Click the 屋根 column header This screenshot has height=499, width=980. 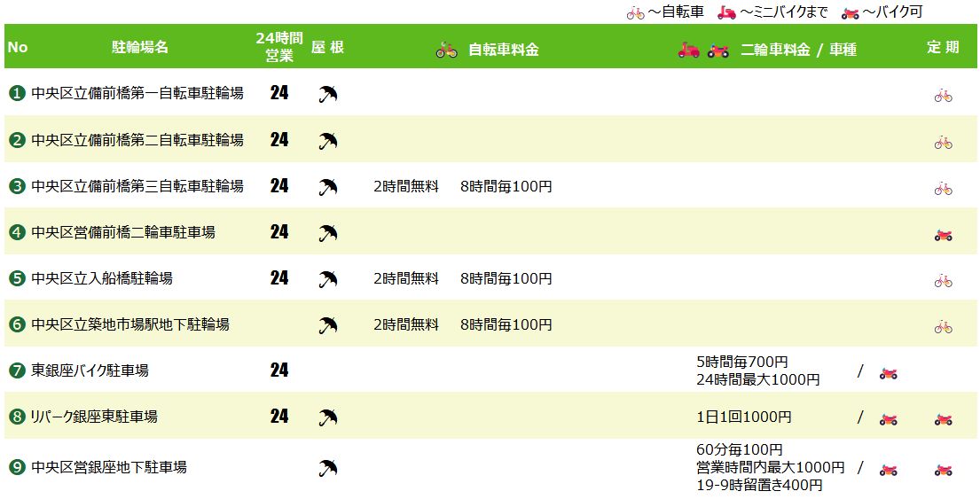327,48
